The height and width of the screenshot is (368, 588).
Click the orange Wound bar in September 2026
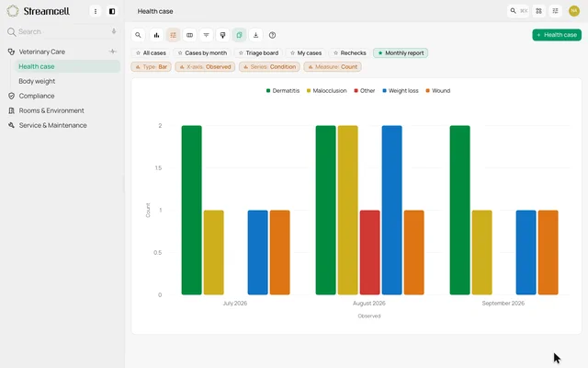pyautogui.click(x=548, y=252)
